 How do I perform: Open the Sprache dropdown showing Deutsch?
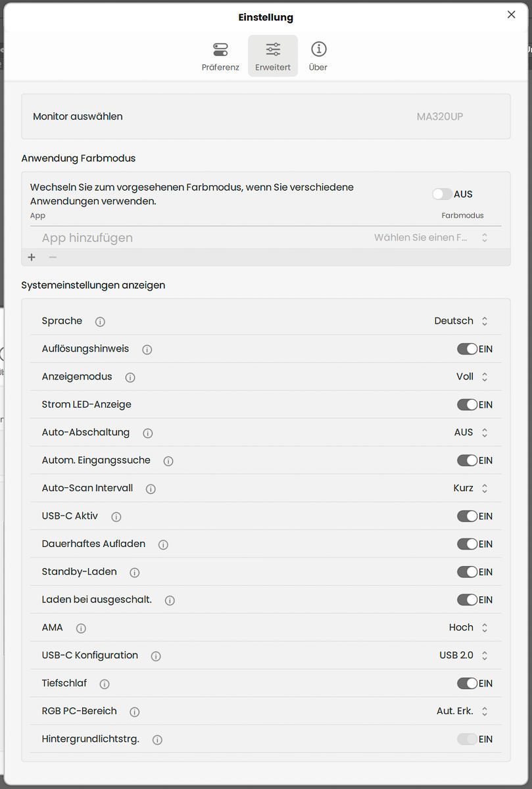point(461,321)
